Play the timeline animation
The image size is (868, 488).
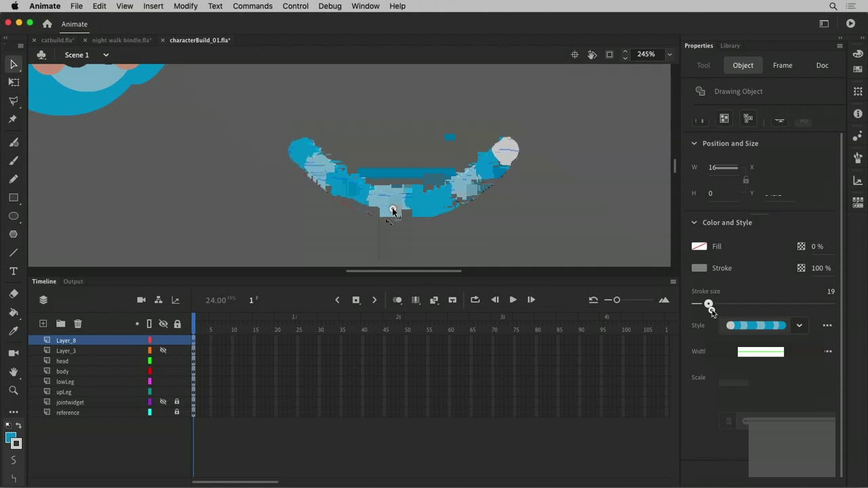[x=513, y=300]
